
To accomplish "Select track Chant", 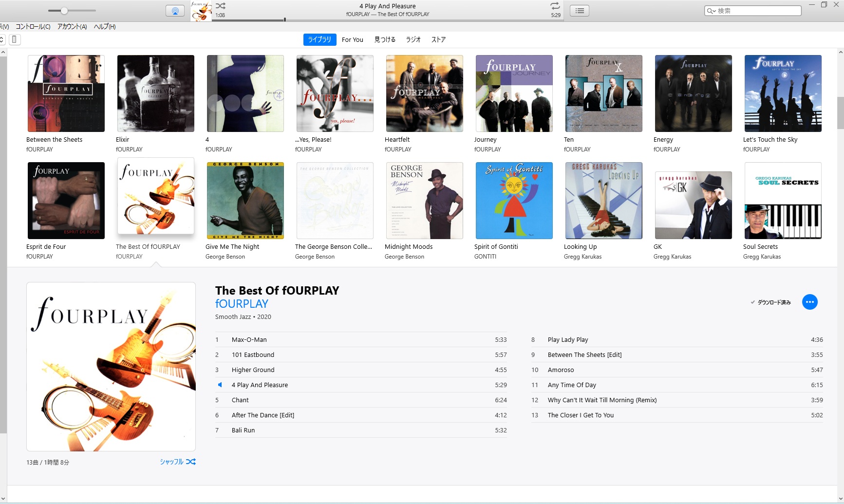I will coord(361,400).
